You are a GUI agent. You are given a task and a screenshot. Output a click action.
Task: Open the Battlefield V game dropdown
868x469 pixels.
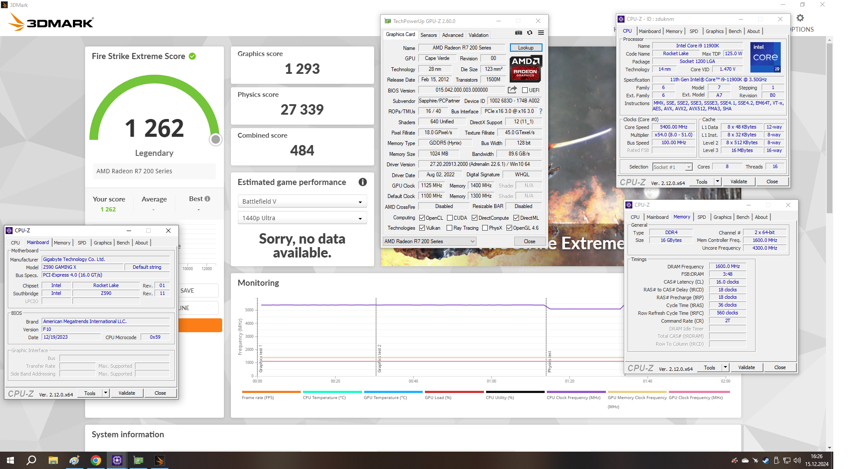302,201
